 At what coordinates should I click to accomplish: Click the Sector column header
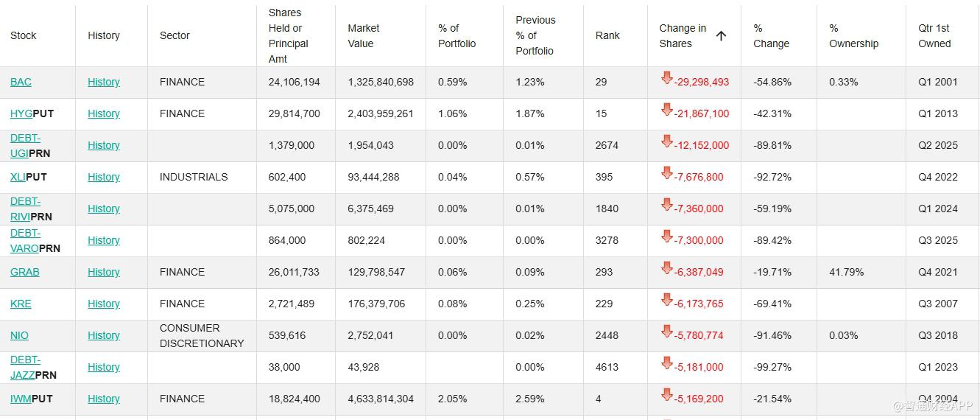[175, 35]
